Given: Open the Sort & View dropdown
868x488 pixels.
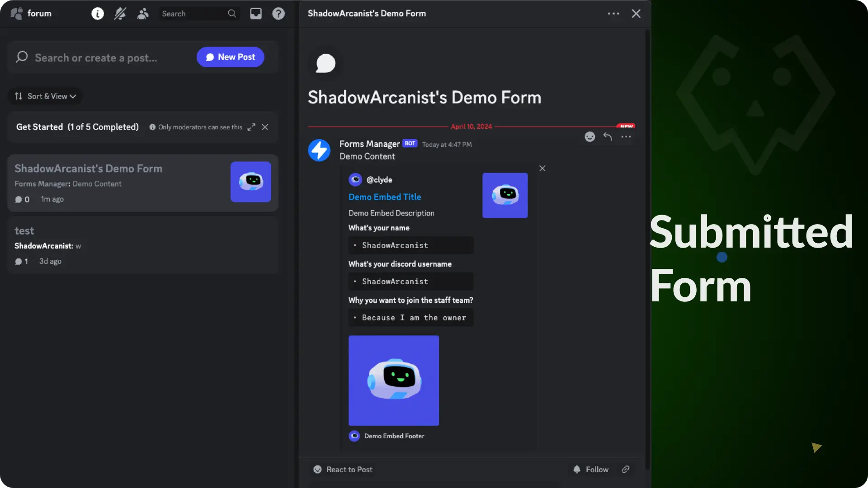Looking at the screenshot, I should point(45,96).
